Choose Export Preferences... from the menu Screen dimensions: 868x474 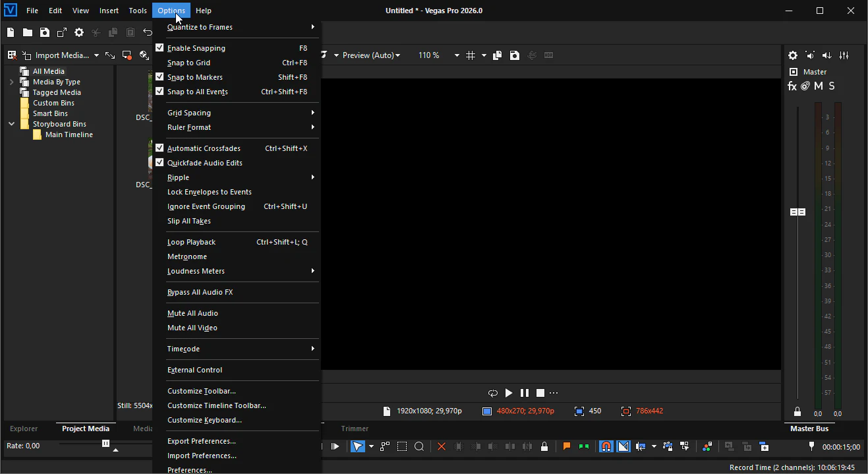pyautogui.click(x=202, y=441)
